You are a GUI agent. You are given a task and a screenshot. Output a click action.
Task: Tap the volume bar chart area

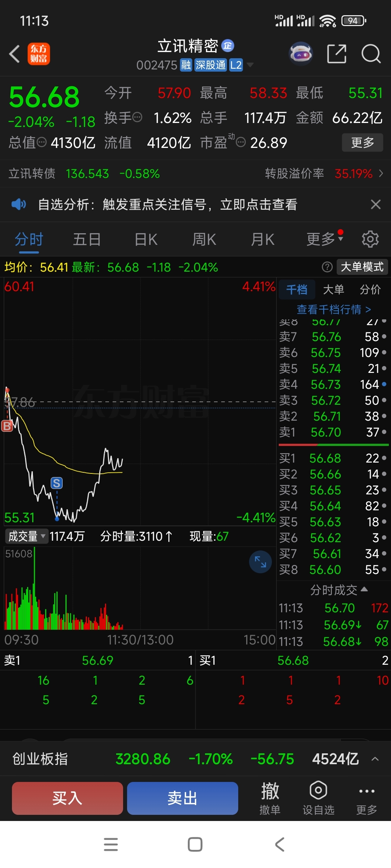140,588
